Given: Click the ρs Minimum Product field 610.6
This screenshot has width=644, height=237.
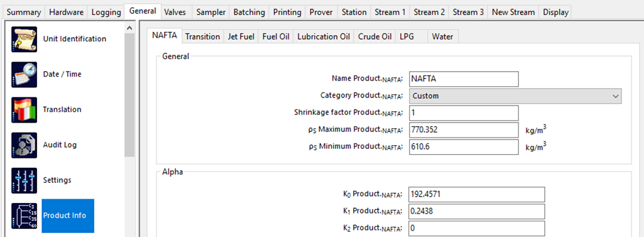Looking at the screenshot, I should (464, 147).
